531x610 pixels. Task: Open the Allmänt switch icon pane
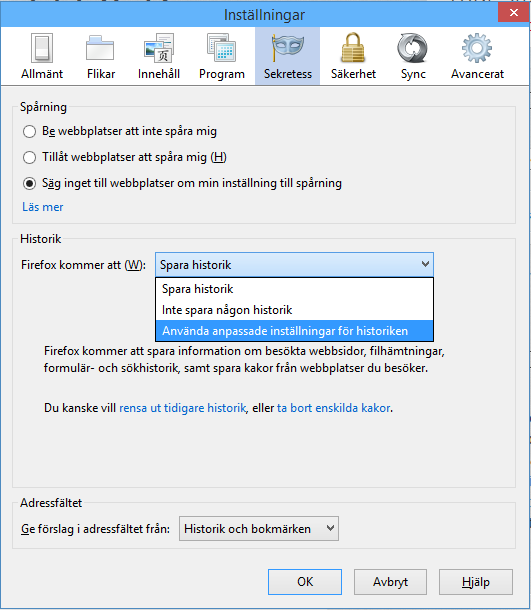coord(42,56)
